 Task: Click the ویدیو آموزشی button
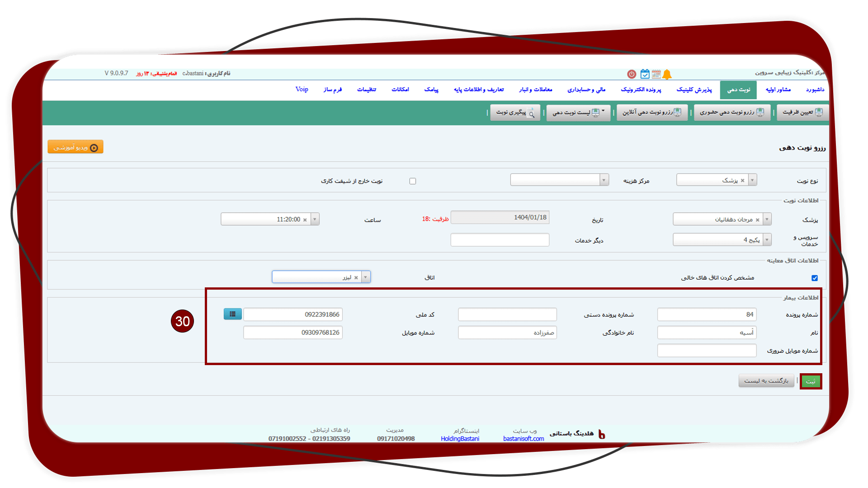(x=75, y=147)
